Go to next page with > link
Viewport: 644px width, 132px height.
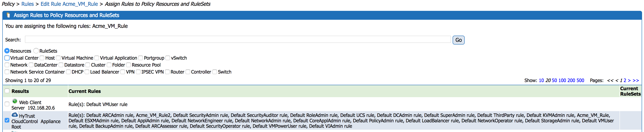(629, 80)
